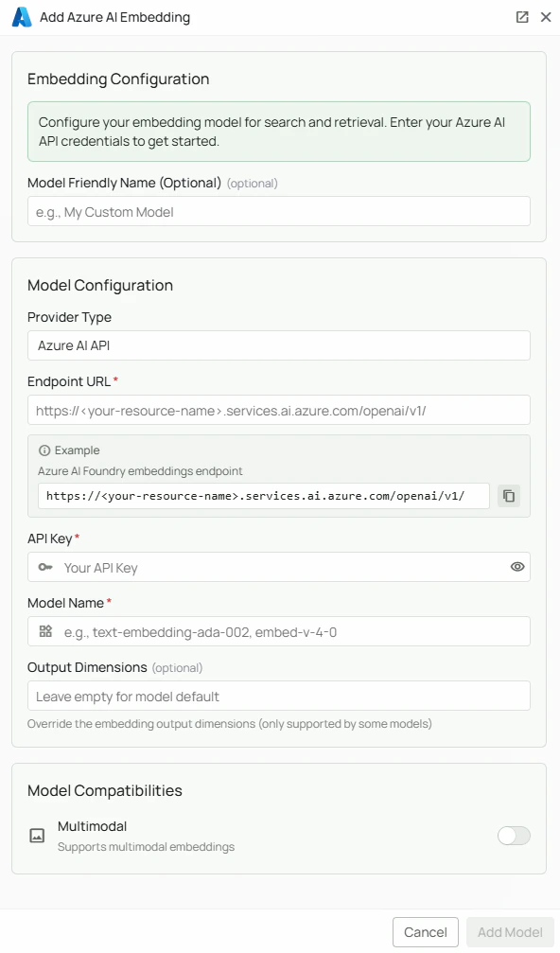Click the Model Compatibilities heading
The height and width of the screenshot is (953, 560).
[x=104, y=791]
